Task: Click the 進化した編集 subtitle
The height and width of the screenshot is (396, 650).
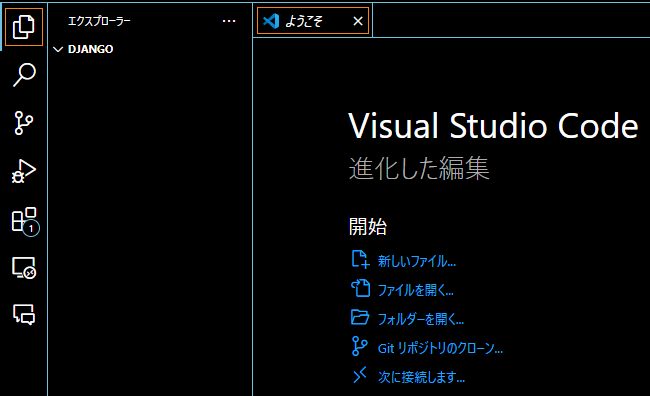Action: pos(419,169)
